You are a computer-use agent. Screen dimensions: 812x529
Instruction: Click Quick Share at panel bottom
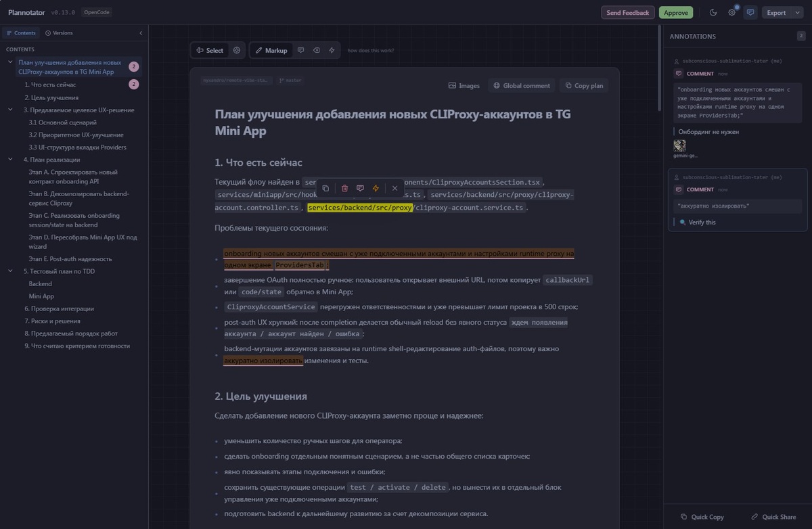click(773, 517)
